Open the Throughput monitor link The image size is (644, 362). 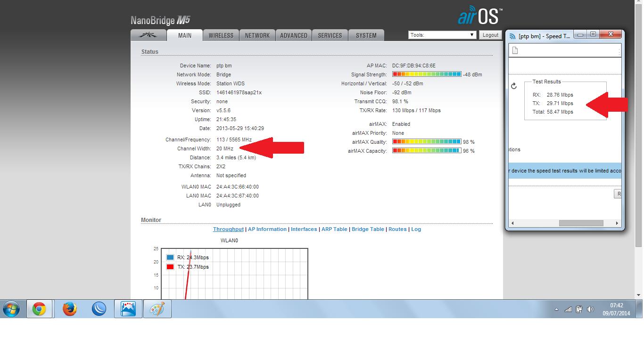pyautogui.click(x=228, y=229)
